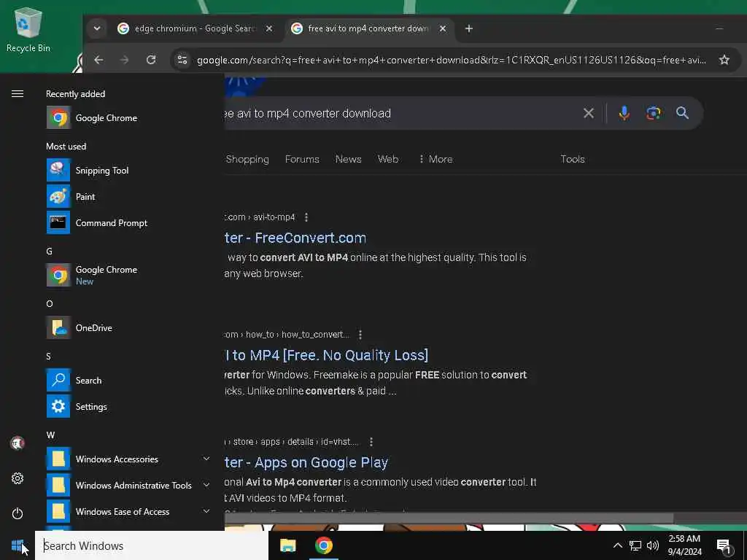The height and width of the screenshot is (560, 747).
Task: Open the Power options button
Action: [18, 513]
